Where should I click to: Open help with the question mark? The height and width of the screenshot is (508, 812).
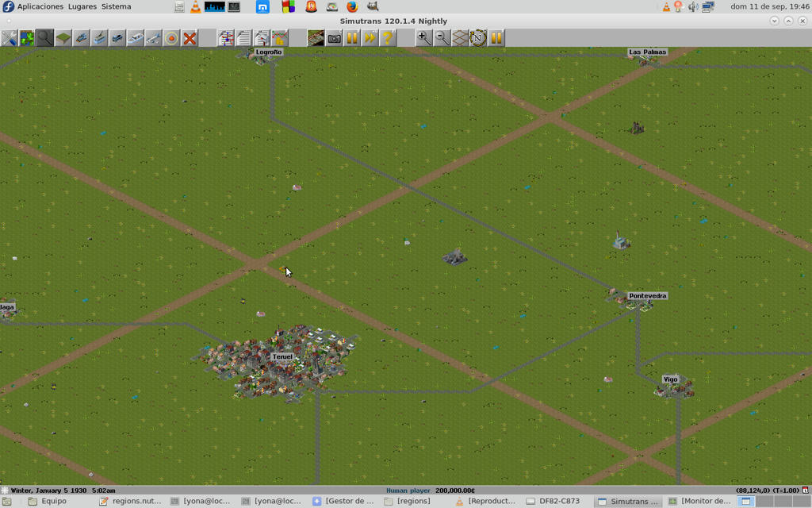[388, 38]
